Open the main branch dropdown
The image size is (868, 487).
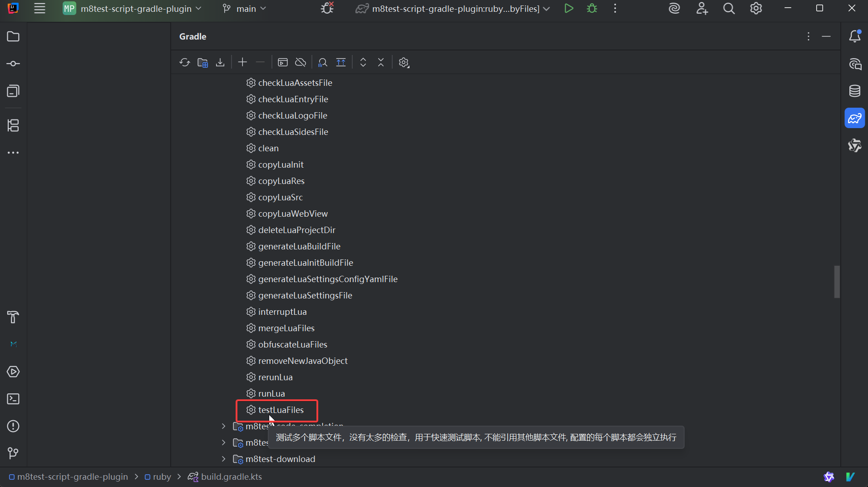[x=244, y=9]
